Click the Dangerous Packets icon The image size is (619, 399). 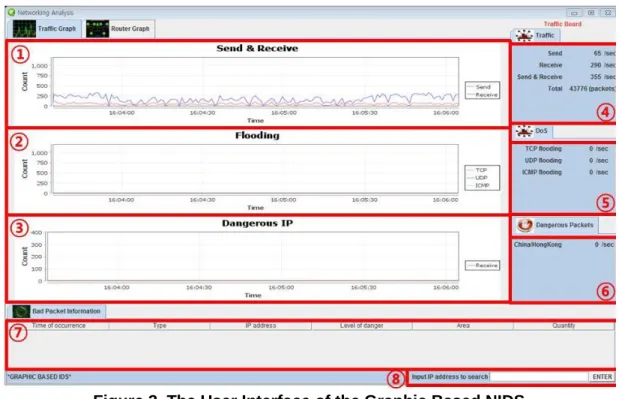[525, 225]
